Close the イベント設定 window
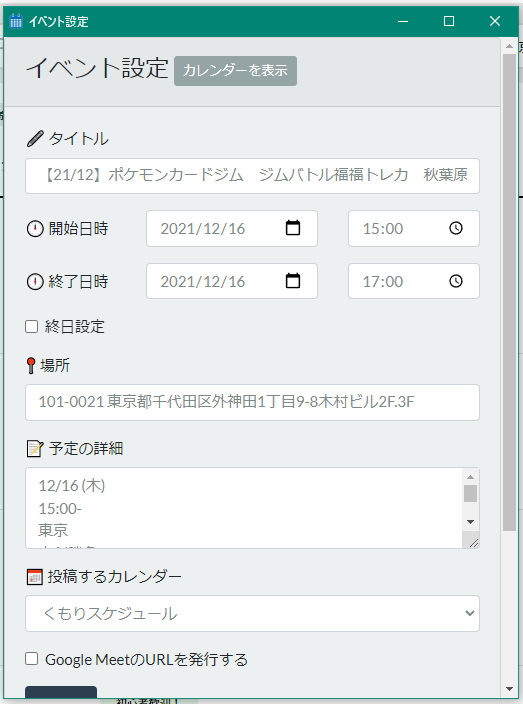Screen dimensions: 523x704 tap(495, 21)
